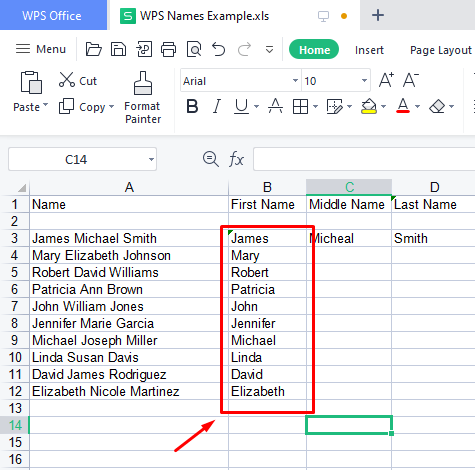
Task: Expand the quick access toolbar customize arrow
Action: click(269, 50)
